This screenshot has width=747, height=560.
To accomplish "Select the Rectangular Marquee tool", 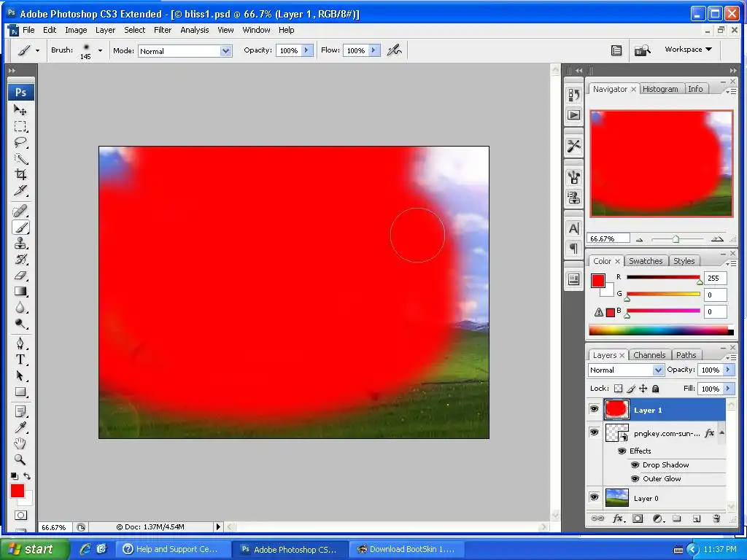I will click(20, 126).
